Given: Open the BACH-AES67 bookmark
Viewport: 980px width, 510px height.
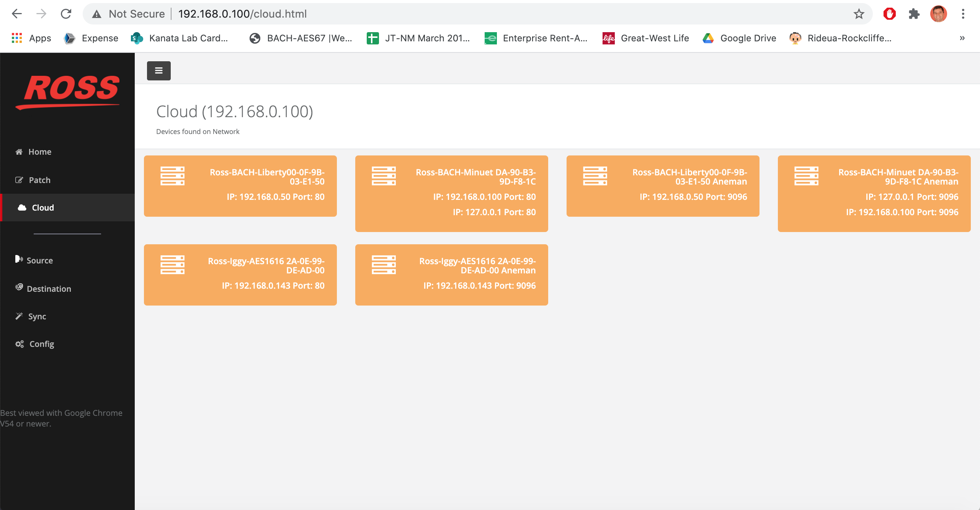Looking at the screenshot, I should [301, 38].
